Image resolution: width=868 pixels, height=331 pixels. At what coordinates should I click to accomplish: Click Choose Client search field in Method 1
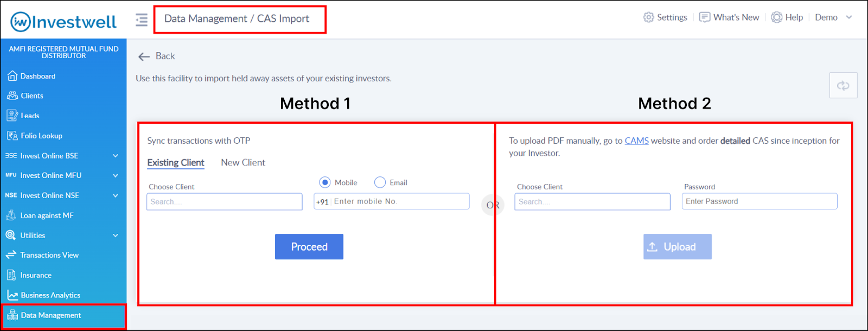(225, 201)
